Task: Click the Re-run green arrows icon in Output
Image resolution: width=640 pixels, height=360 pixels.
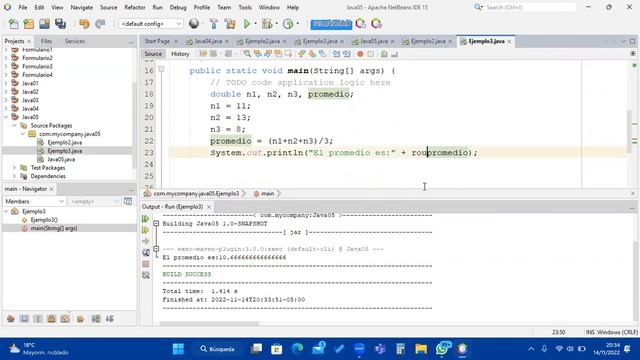Action: coord(145,219)
